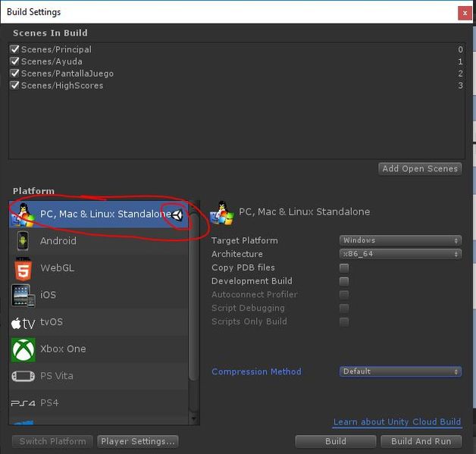Select the PC, Mac & Linux Standalone platform

pyautogui.click(x=99, y=214)
